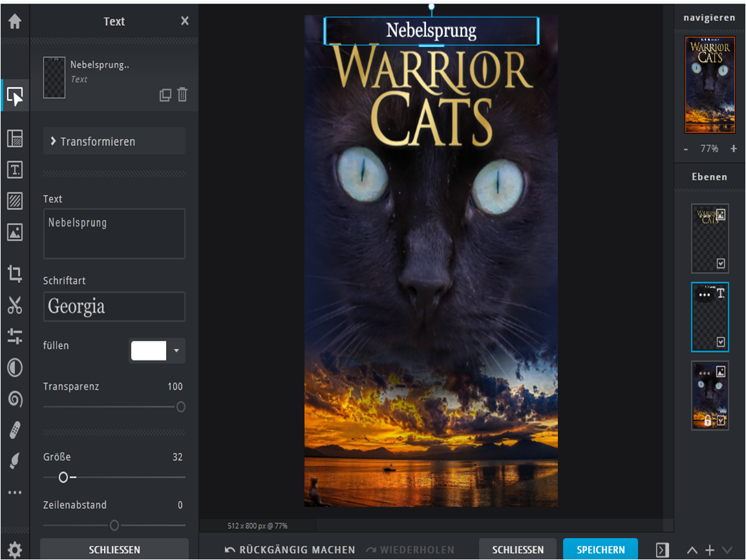Toggle visibility of the text layer
This screenshot has height=560, width=746.
click(x=721, y=342)
